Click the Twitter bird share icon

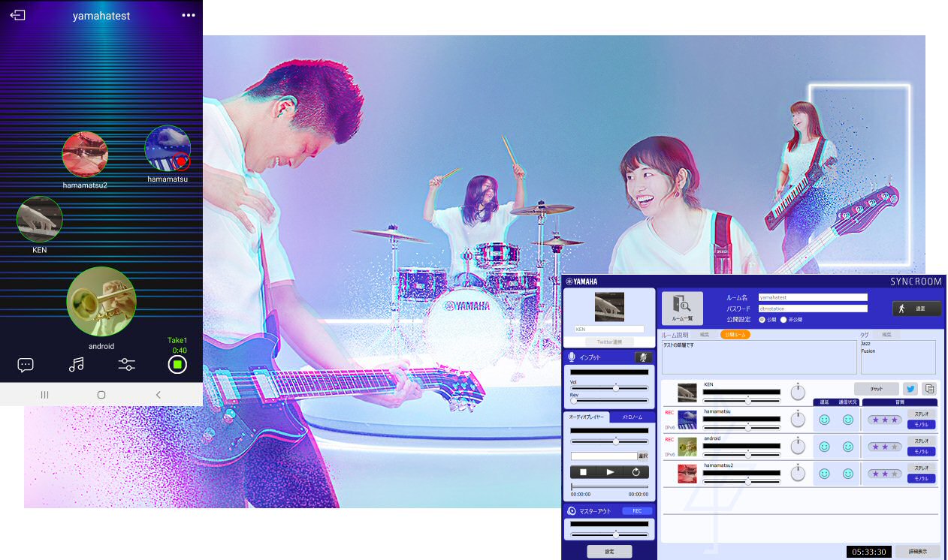(910, 389)
